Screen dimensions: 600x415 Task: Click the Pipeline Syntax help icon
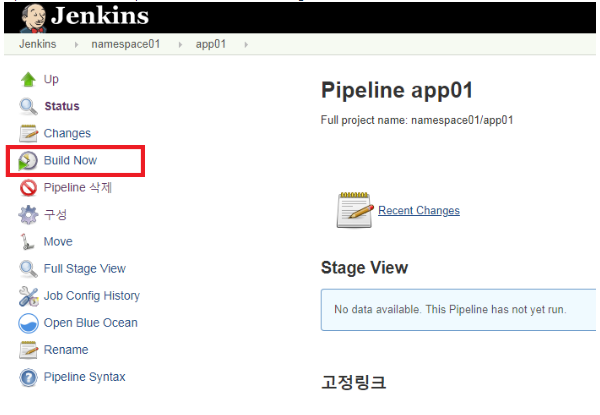[28, 378]
